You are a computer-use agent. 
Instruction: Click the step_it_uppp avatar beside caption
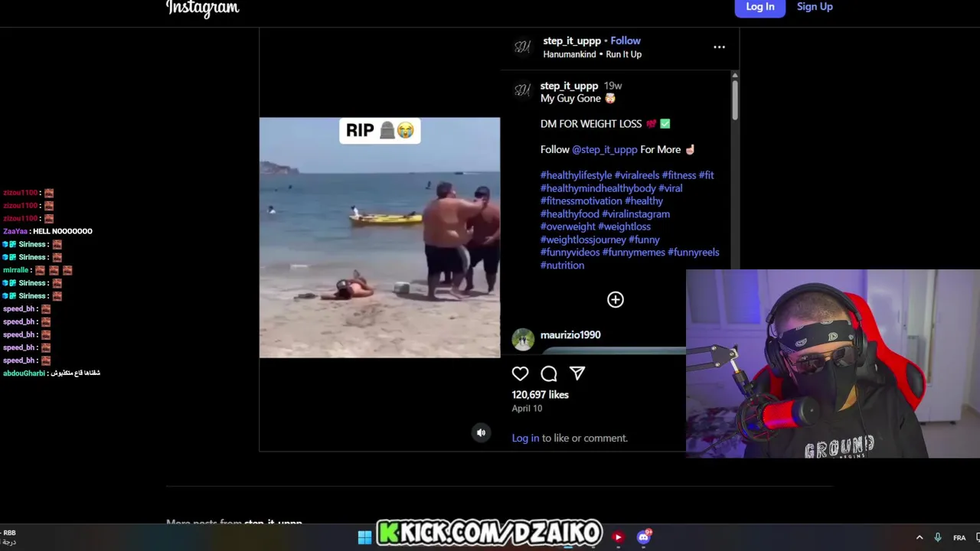pyautogui.click(x=523, y=90)
